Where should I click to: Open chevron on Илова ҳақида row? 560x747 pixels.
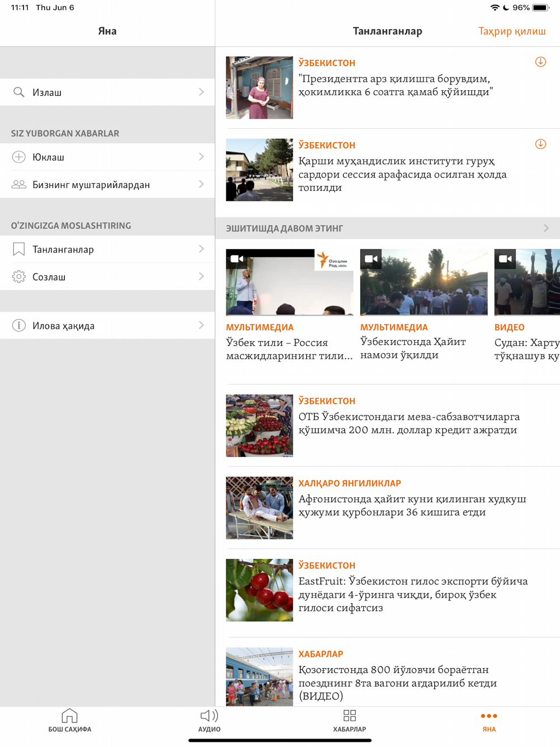(202, 325)
